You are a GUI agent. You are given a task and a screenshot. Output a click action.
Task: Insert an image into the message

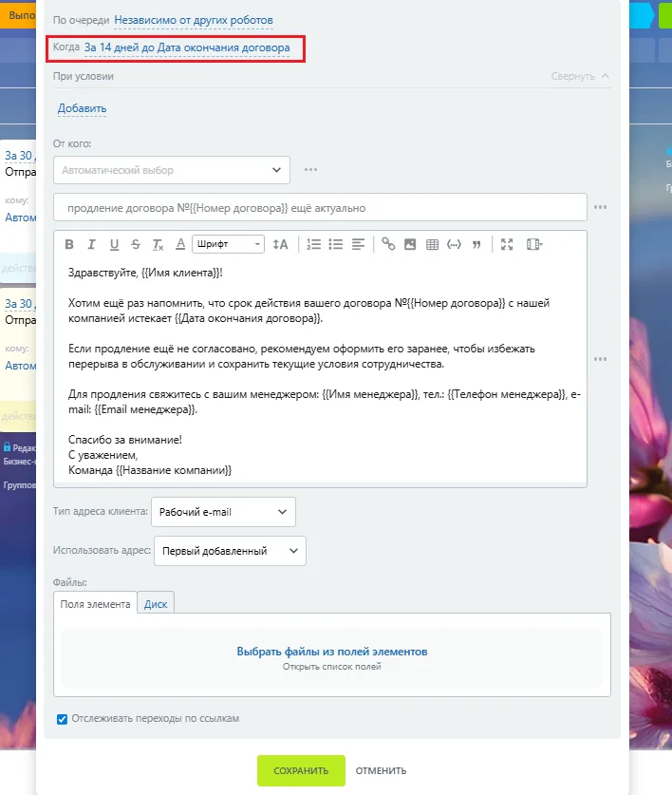(410, 244)
